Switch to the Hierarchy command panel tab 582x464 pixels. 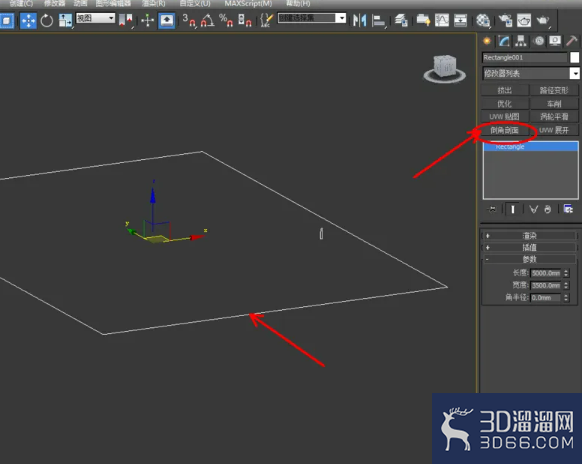(x=521, y=41)
